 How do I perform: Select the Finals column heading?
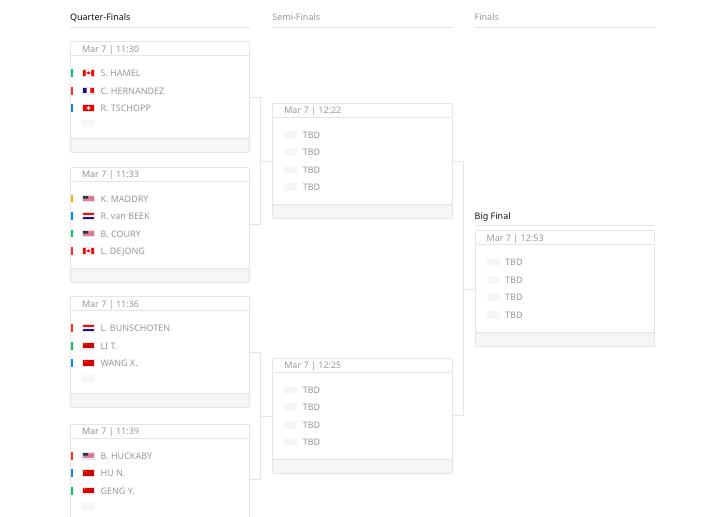click(x=486, y=17)
